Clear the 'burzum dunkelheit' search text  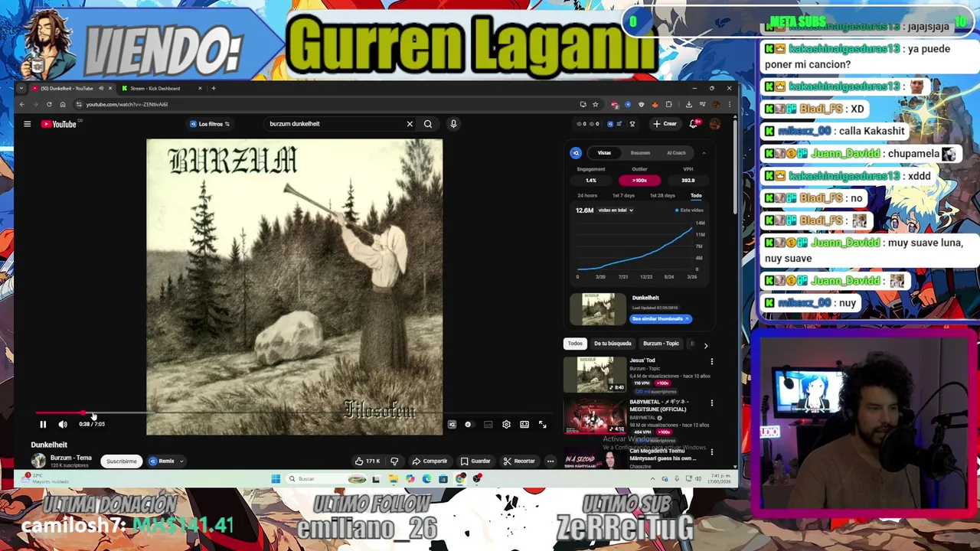point(410,124)
